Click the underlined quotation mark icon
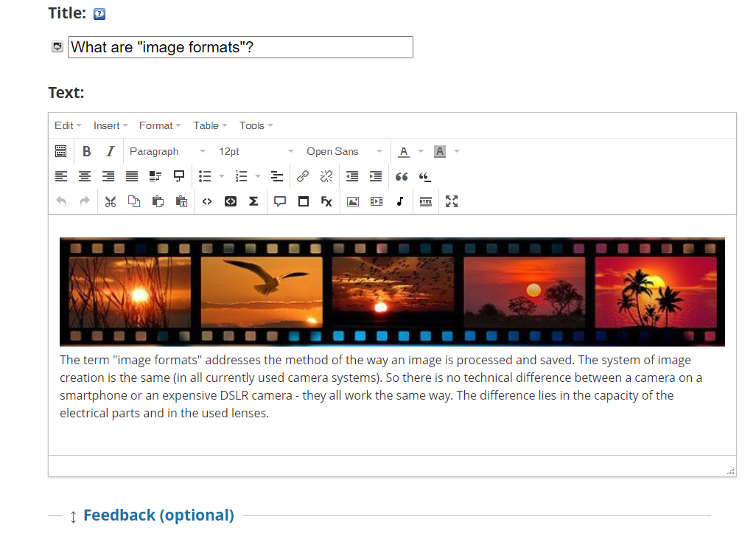The width and height of the screenshot is (756, 539). click(424, 177)
